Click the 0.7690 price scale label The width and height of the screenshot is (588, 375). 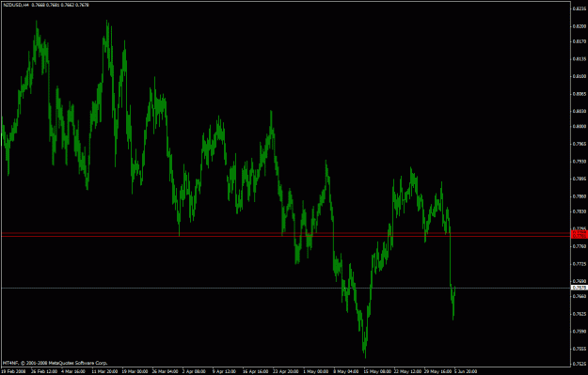point(580,281)
